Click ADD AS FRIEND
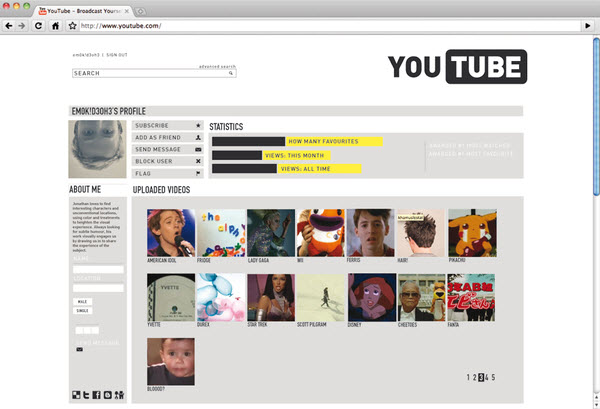 pyautogui.click(x=168, y=137)
